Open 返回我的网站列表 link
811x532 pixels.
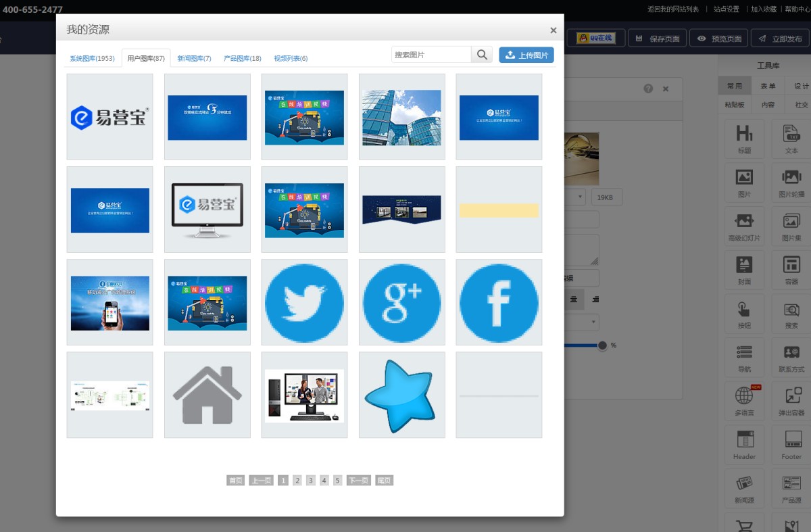pos(673,9)
